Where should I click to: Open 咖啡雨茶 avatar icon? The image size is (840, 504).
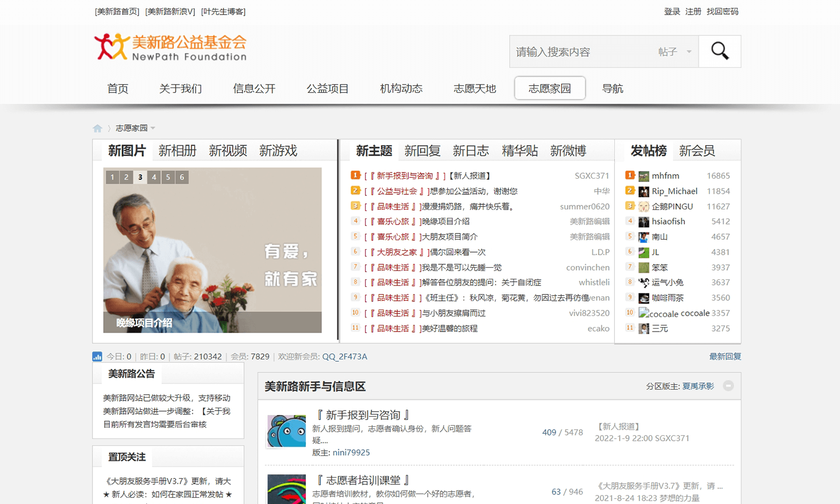(x=644, y=298)
